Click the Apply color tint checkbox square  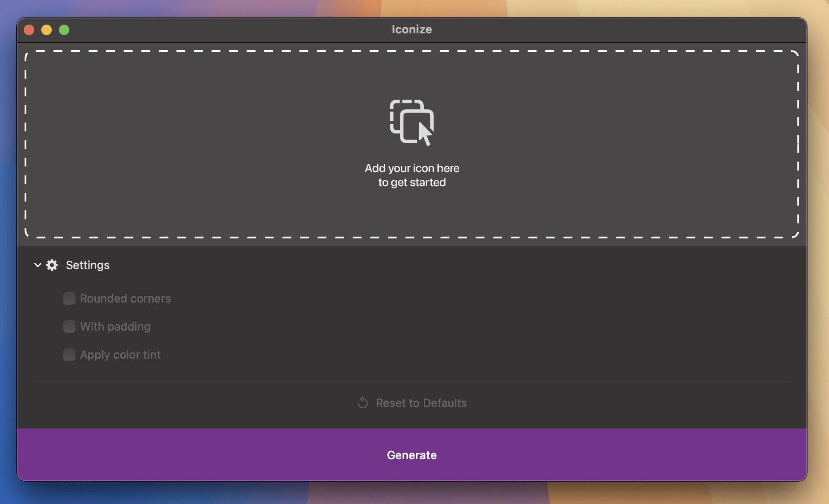pyautogui.click(x=69, y=355)
